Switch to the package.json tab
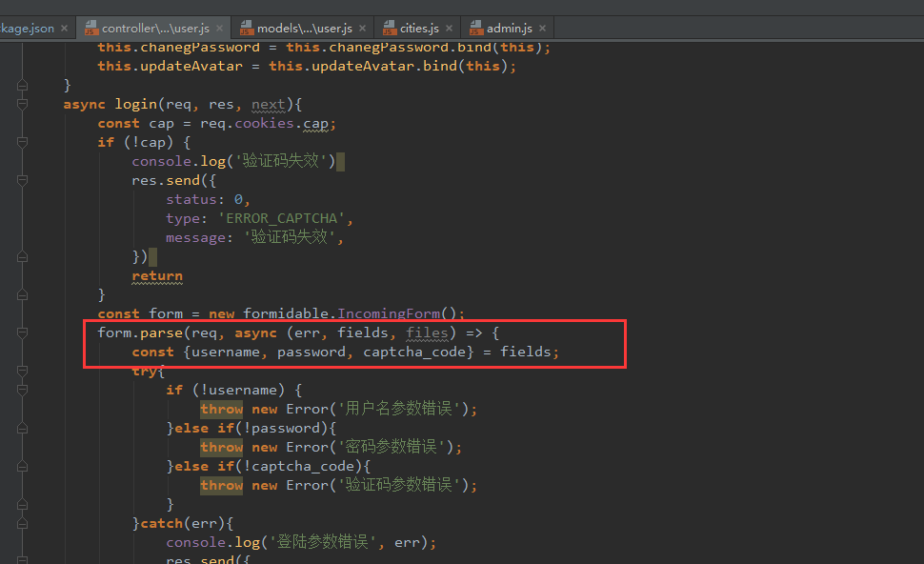 [x=27, y=29]
